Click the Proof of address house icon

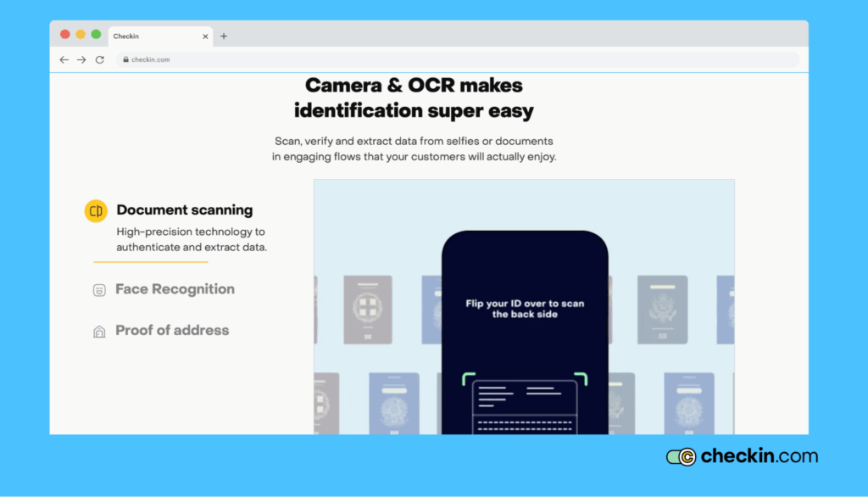tap(99, 332)
